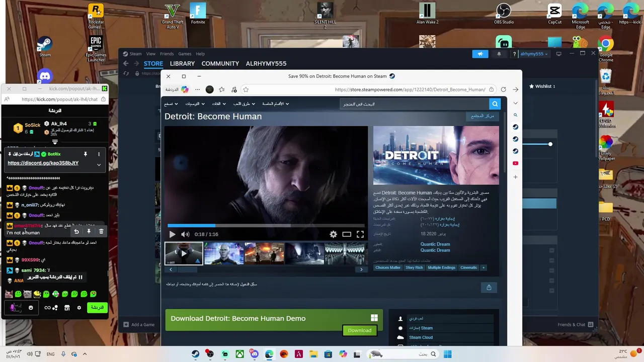Image resolution: width=644 pixels, height=362 pixels.
Task: Expand the التوصيات store dropdown
Action: pyautogui.click(x=194, y=104)
